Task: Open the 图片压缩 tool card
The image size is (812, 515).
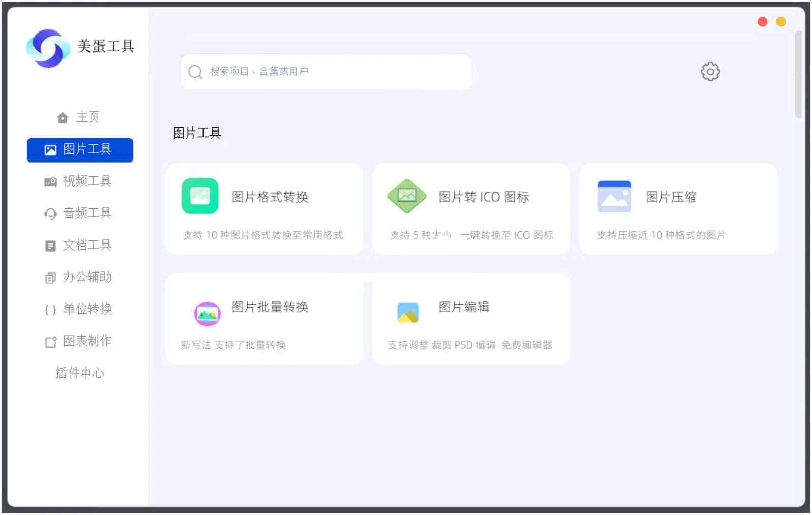Action: tap(679, 208)
